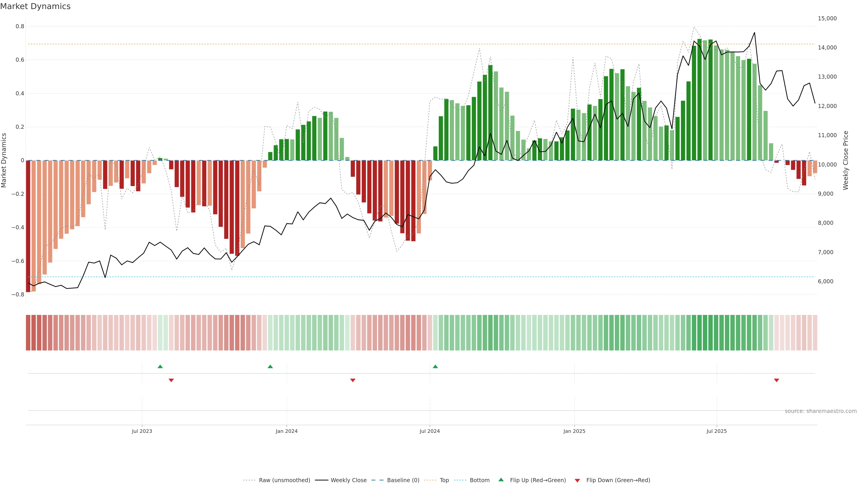Viewport: 868px width, 488px height.
Task: Click the last red flip-down triangle marker
Action: coord(777,380)
